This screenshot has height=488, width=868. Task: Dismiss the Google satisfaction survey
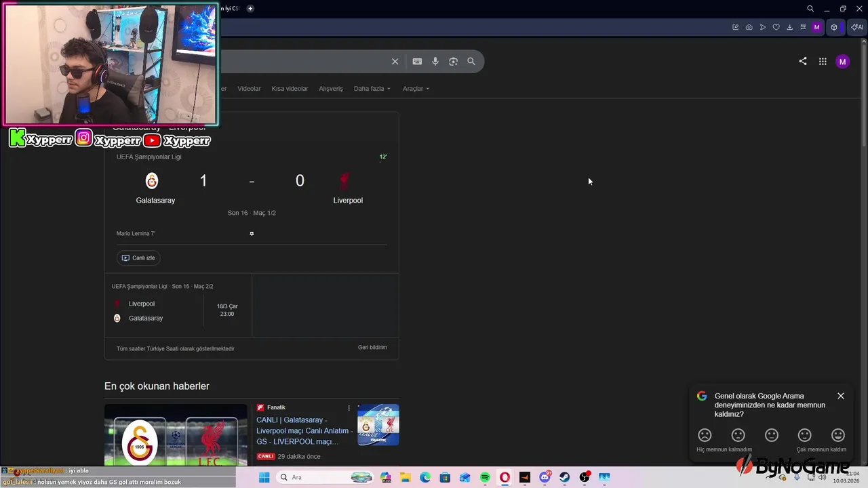click(x=840, y=396)
